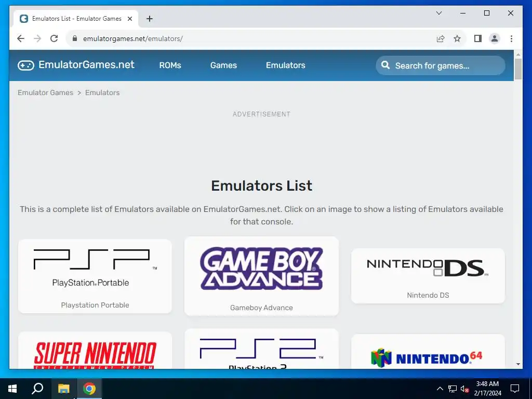Open the EmulatorGames.net home link
532x399 pixels.
[76, 65]
